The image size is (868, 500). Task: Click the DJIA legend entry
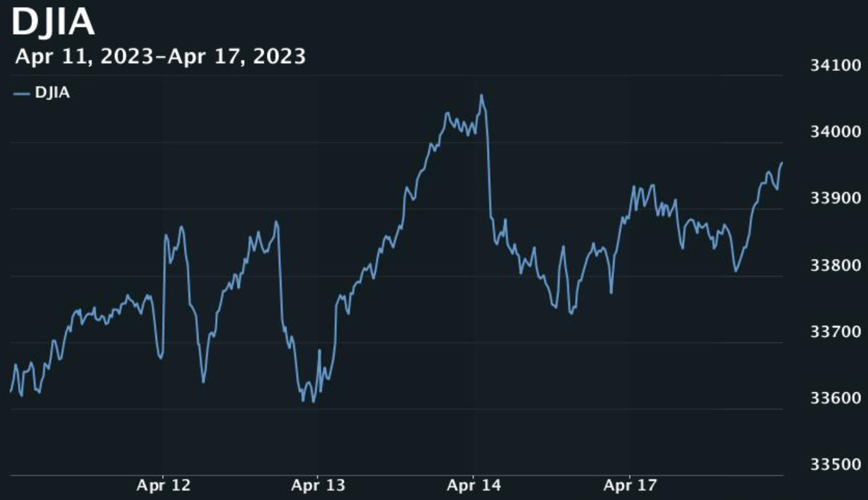tap(41, 92)
